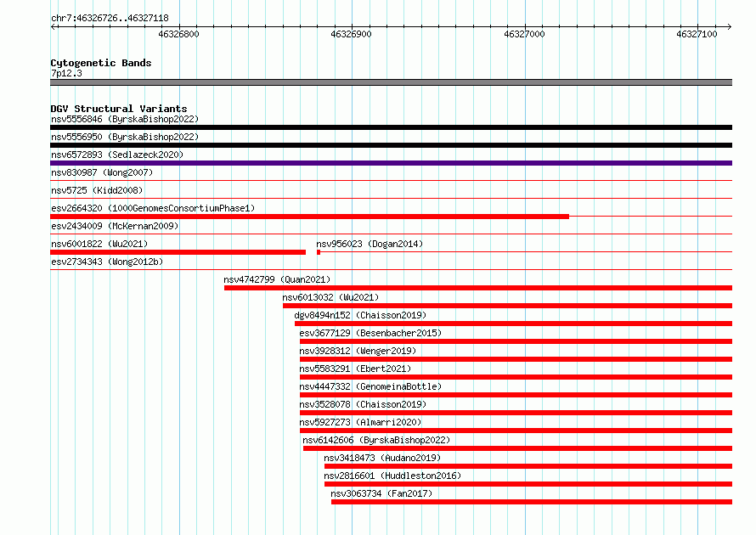Open variant dgv8494n152 (Chaisson2019) label

[x=360, y=315]
